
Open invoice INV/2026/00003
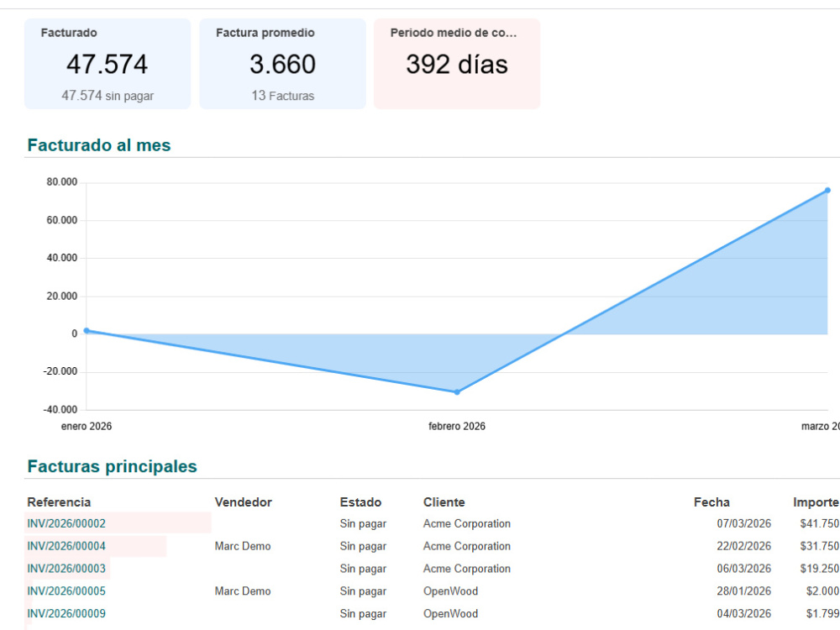click(x=66, y=569)
